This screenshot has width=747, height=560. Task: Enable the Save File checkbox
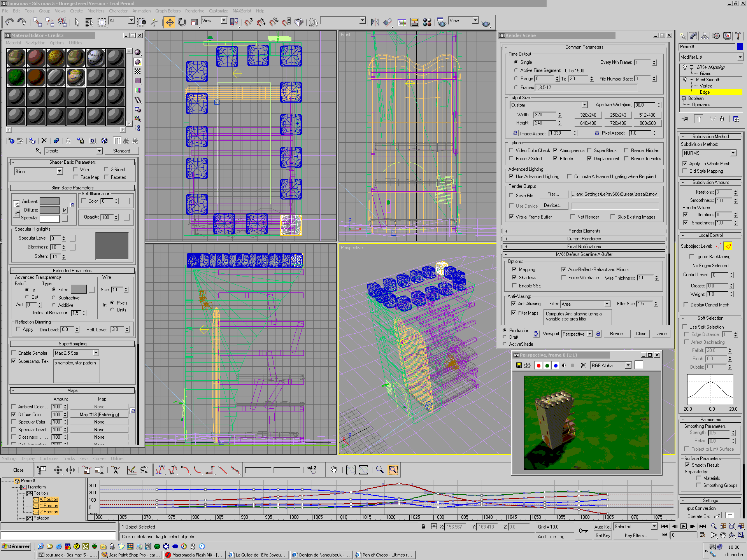tap(512, 195)
